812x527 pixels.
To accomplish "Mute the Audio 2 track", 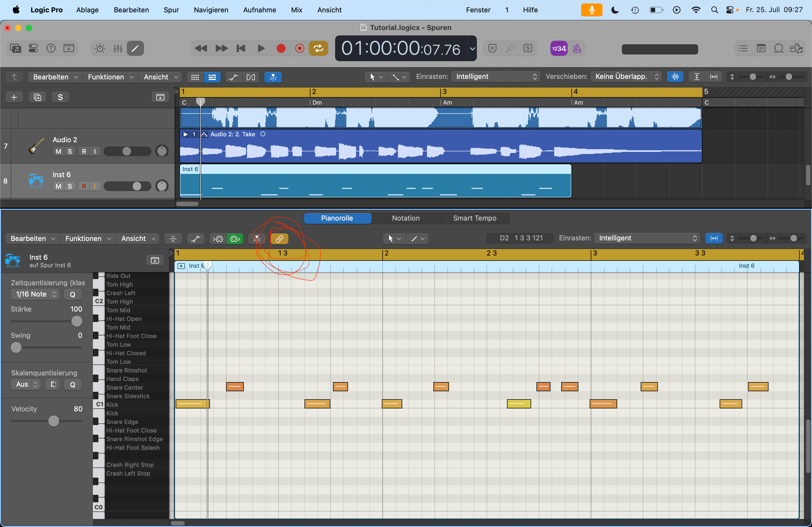I will [x=58, y=151].
